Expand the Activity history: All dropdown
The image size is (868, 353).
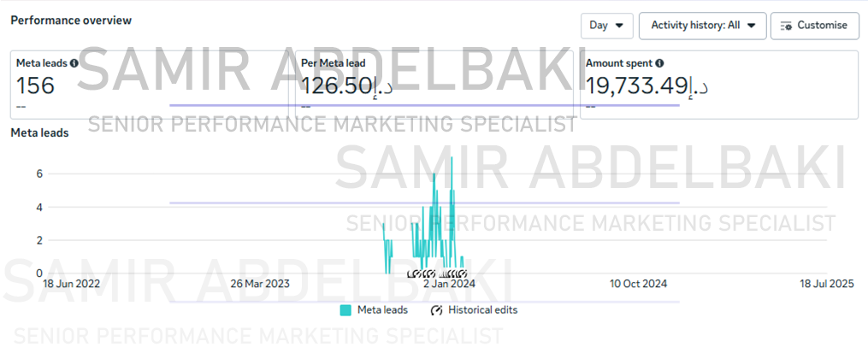point(702,26)
